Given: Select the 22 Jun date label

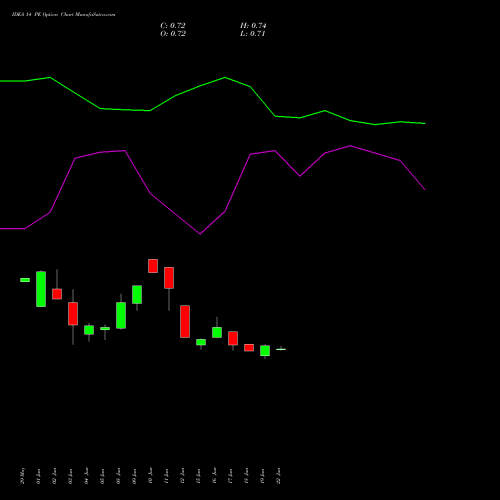Looking at the screenshot, I should (279, 476).
